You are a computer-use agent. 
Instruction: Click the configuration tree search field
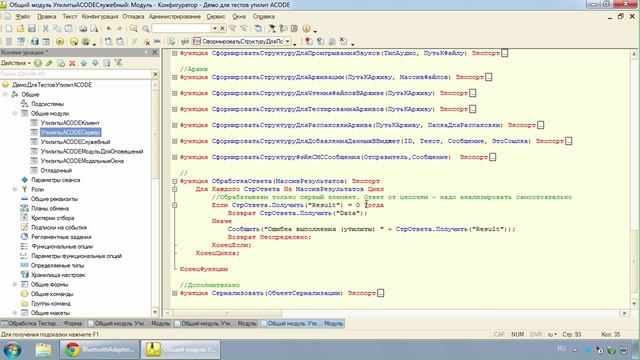76,74
